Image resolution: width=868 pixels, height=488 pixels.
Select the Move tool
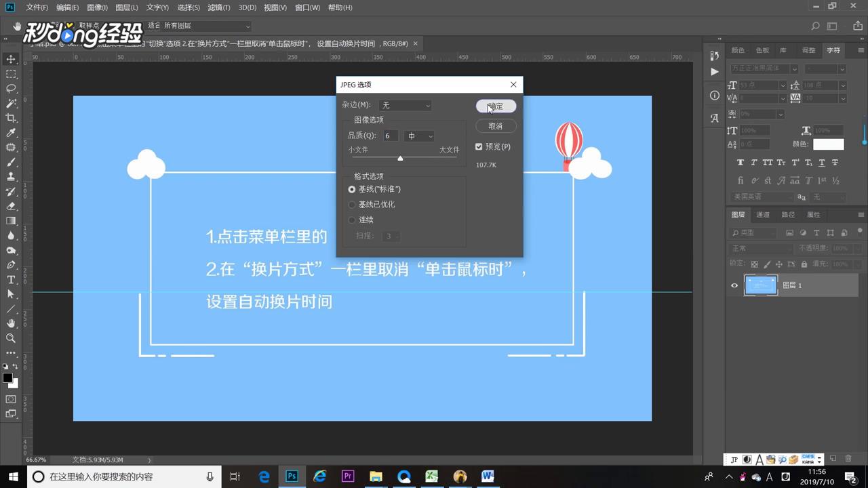(x=11, y=59)
